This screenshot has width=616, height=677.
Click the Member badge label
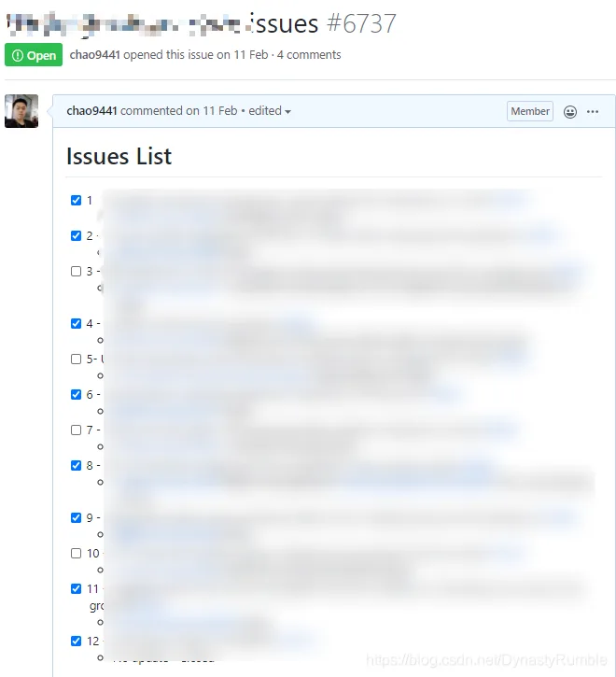click(529, 111)
